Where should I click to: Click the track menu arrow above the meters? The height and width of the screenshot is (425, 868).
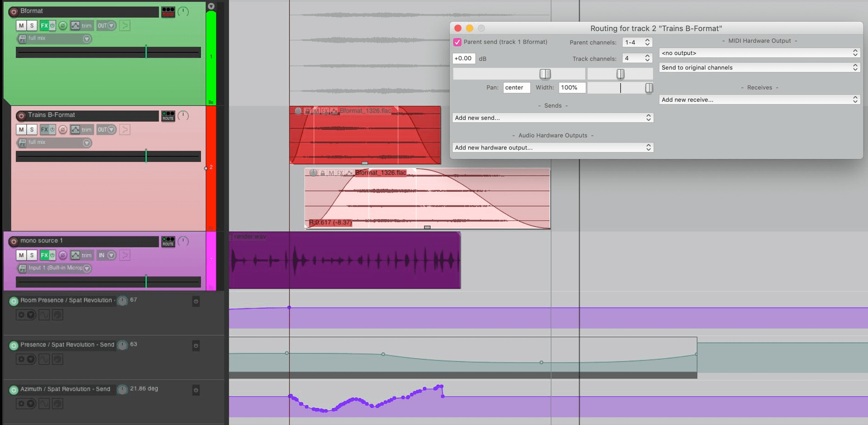pyautogui.click(x=211, y=6)
